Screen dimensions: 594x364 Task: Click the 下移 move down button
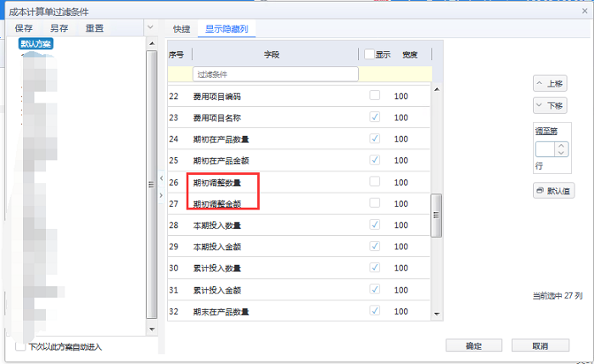[x=550, y=106]
